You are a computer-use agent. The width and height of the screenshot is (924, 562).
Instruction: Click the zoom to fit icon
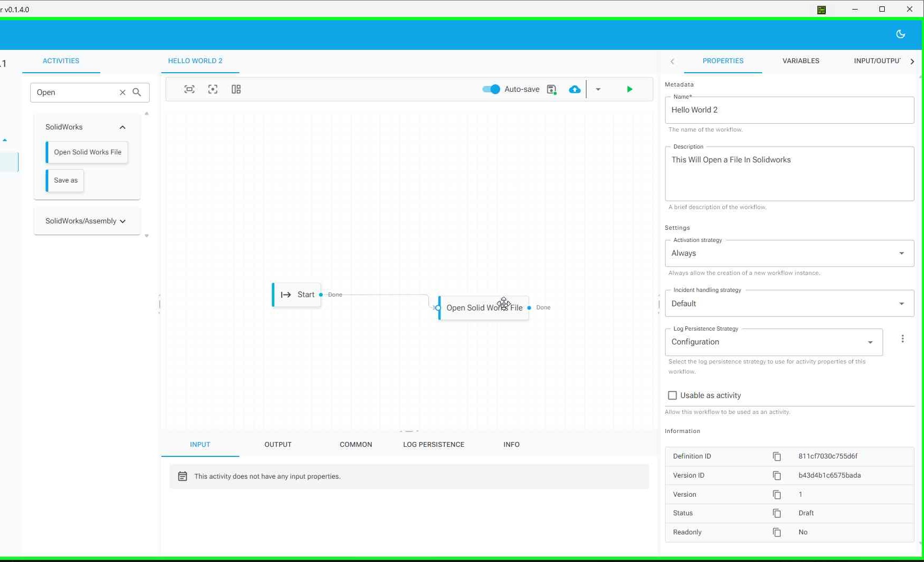189,89
